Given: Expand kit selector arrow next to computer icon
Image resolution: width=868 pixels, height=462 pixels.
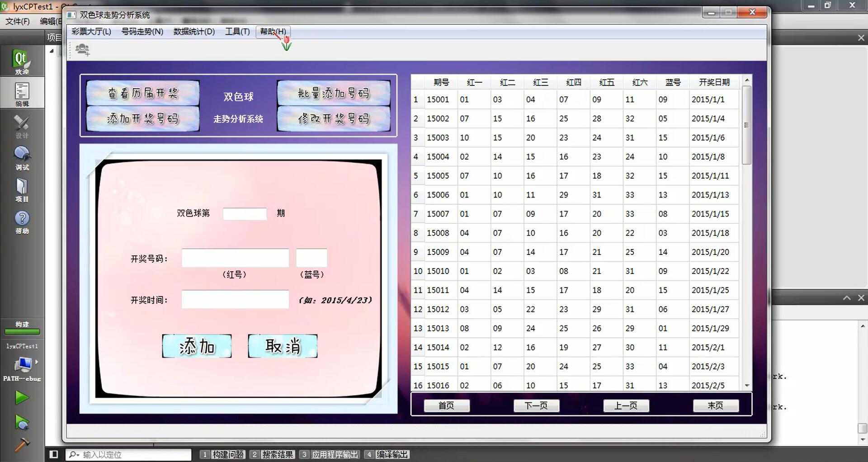Looking at the screenshot, I should tap(37, 362).
